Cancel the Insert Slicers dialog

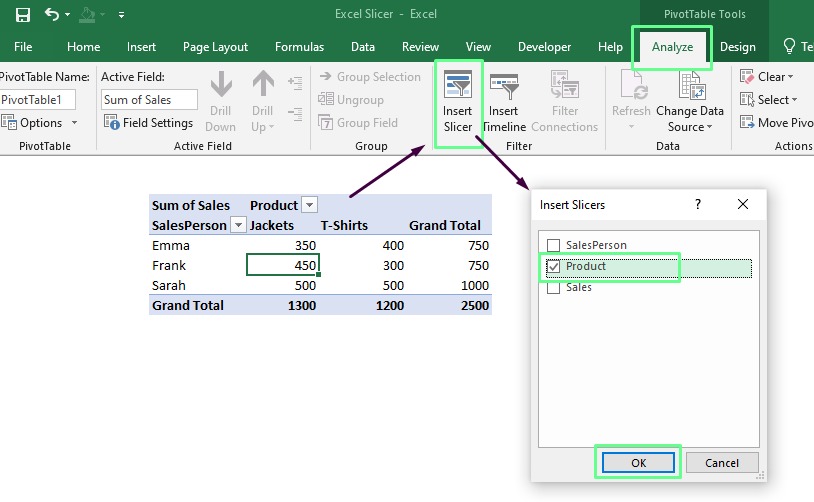click(x=721, y=463)
